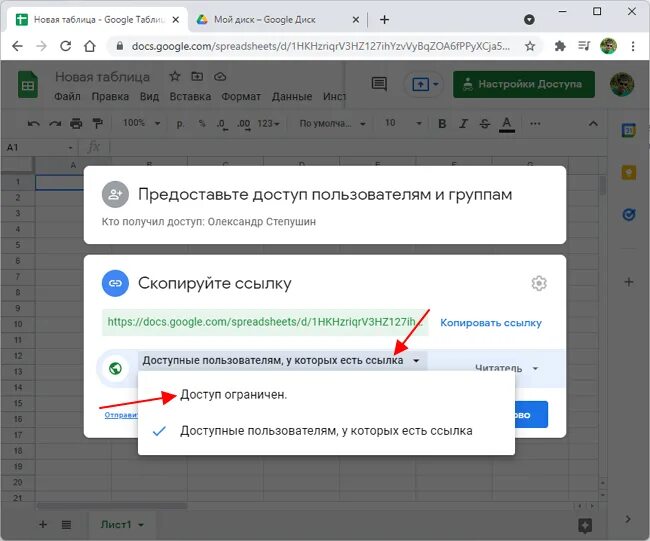Click the Google Sheets home logo

point(28,84)
